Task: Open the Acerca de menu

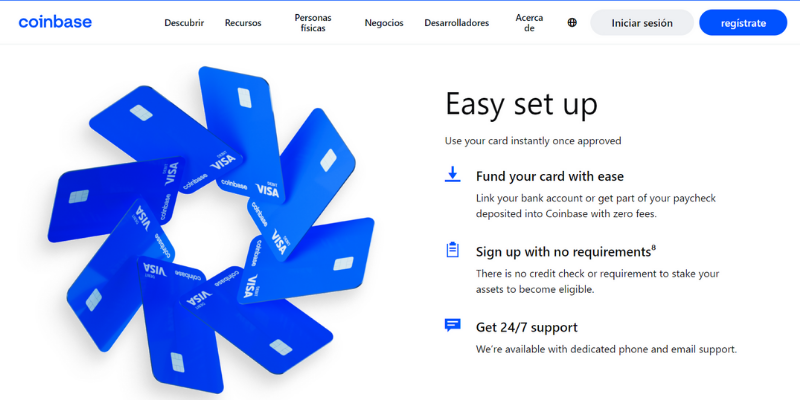Action: click(529, 23)
